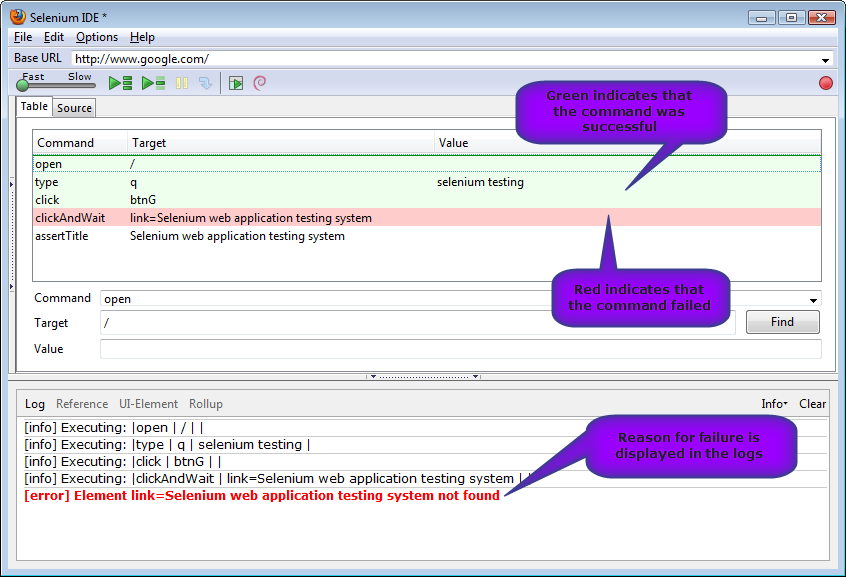Screen dimensions: 846x577
Task: Adjust the Fast/Slow speed slider knob
Action: 23,85
